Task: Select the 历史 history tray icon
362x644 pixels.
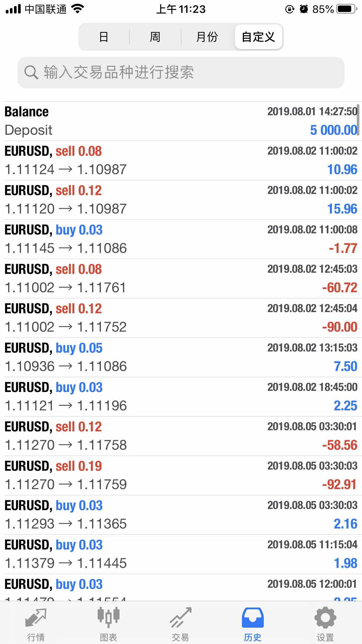Action: click(x=253, y=617)
